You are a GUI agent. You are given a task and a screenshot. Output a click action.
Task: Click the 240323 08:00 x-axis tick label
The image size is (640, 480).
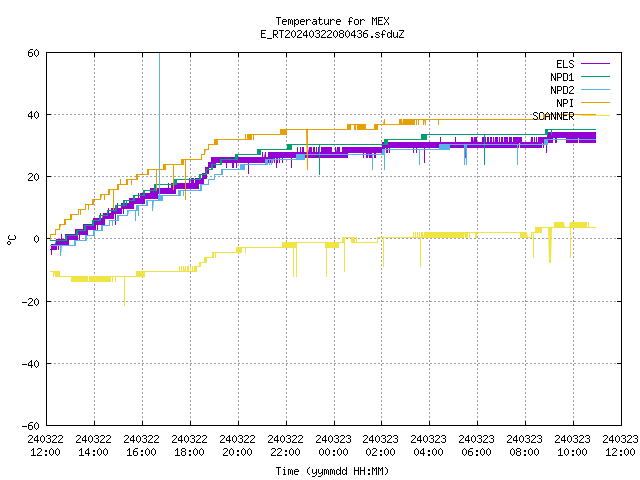(524, 446)
